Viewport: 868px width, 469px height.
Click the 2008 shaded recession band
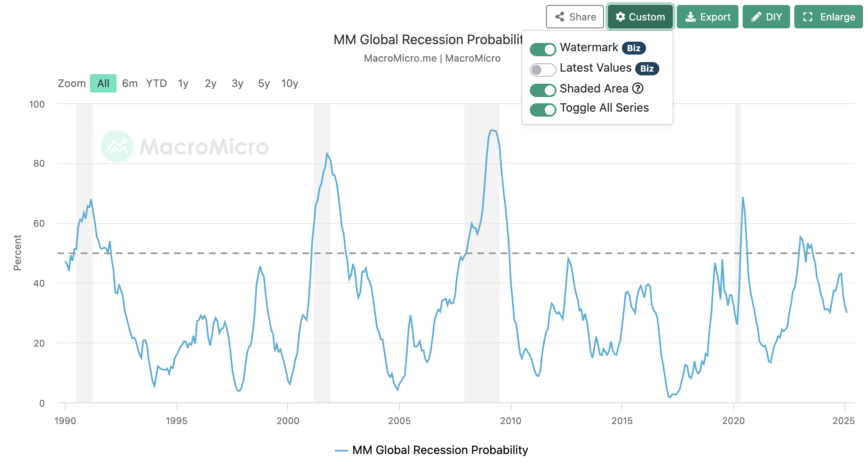[482, 253]
